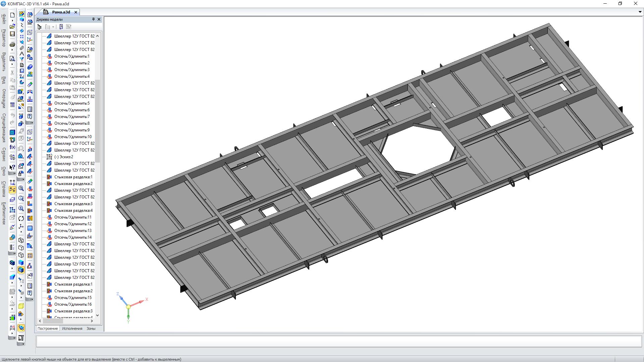Image resolution: width=644 pixels, height=362 pixels.
Task: Click the Save document floppy icon
Action: tap(12, 34)
